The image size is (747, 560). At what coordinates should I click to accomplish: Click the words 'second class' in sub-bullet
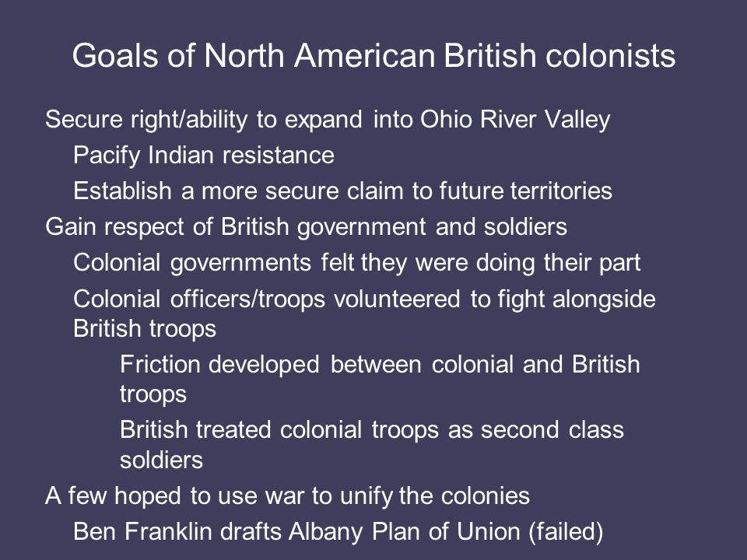(552, 430)
